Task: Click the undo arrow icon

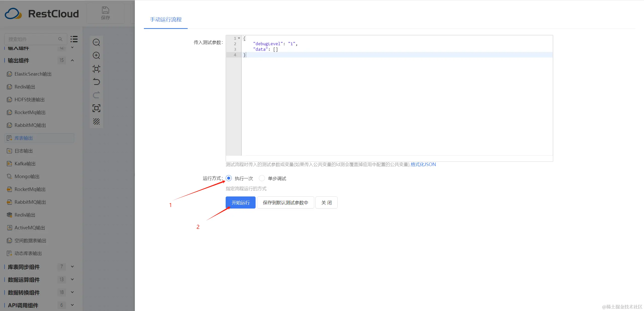Action: (96, 82)
